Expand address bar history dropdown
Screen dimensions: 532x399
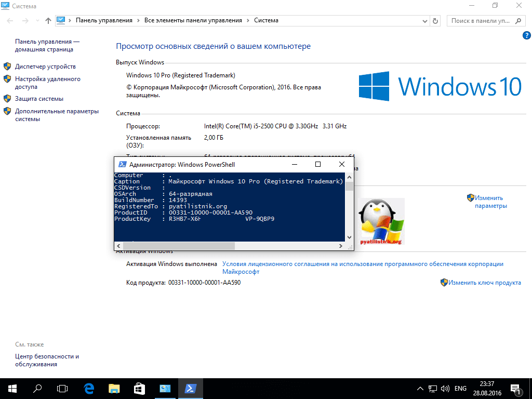pyautogui.click(x=424, y=21)
